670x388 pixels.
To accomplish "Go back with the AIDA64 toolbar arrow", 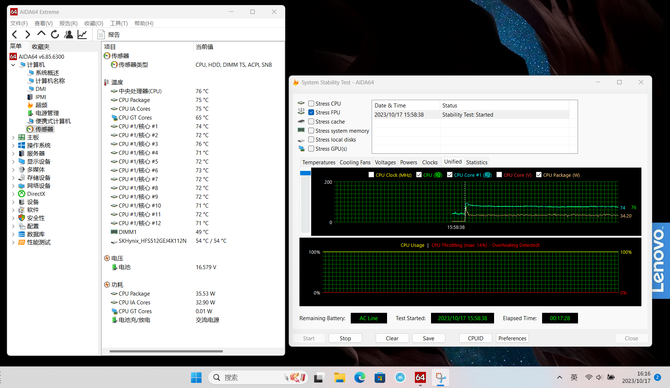I will [15, 35].
